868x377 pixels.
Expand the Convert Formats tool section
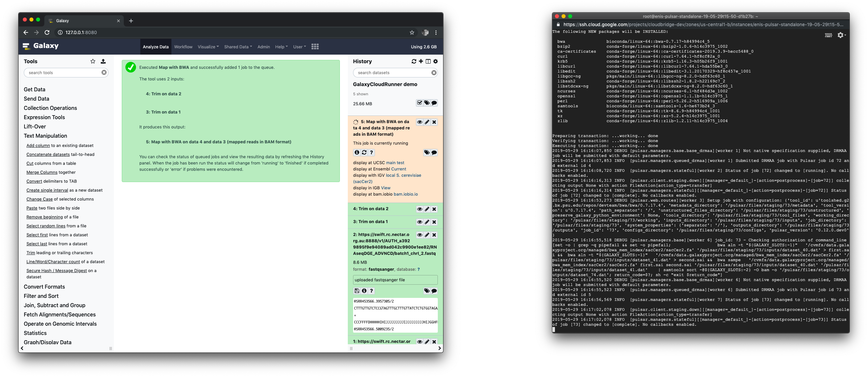(x=44, y=287)
